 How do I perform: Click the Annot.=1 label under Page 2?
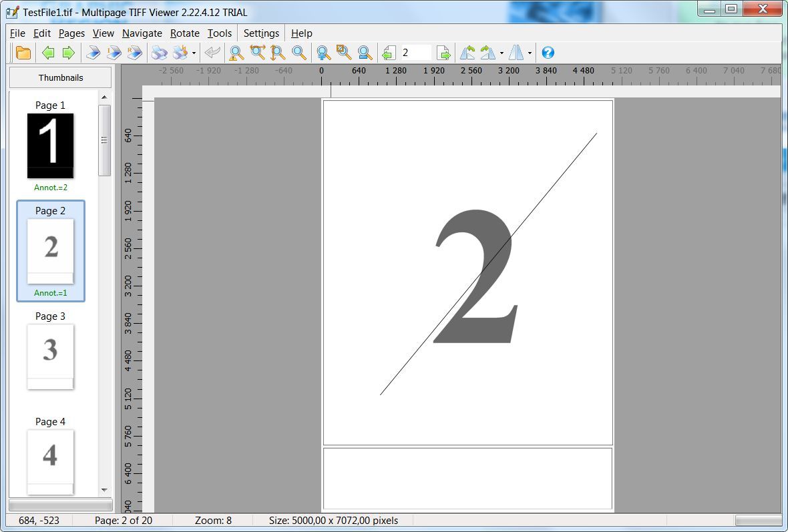pos(51,293)
